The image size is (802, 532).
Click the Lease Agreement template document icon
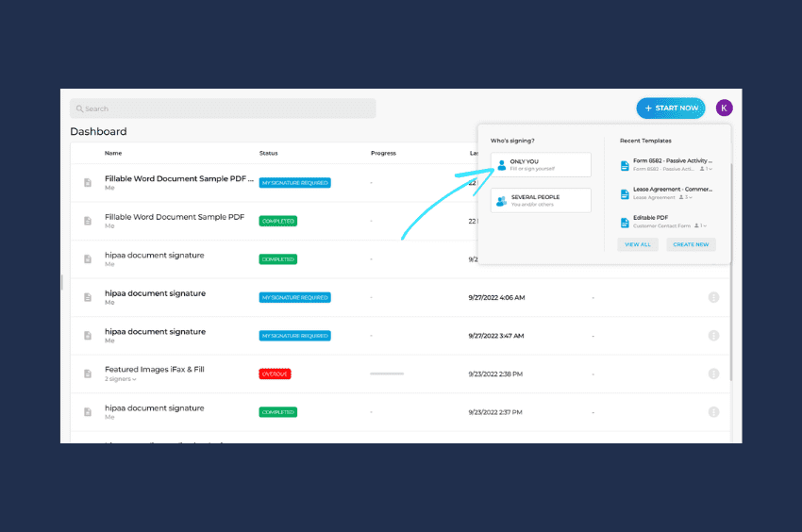625,194
